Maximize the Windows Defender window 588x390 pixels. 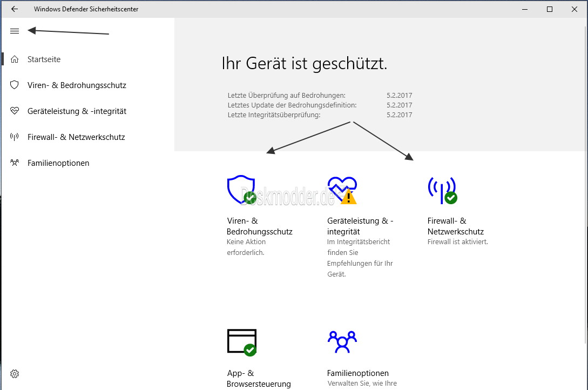tap(550, 9)
